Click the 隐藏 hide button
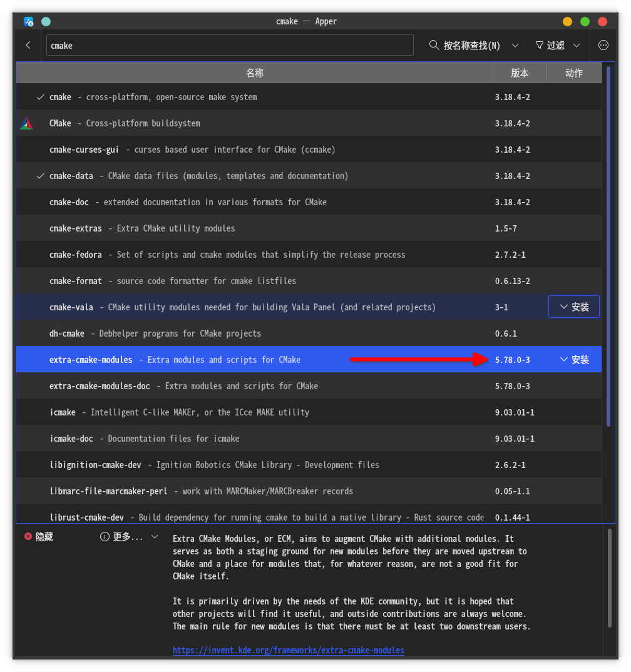The image size is (631, 672). point(39,537)
